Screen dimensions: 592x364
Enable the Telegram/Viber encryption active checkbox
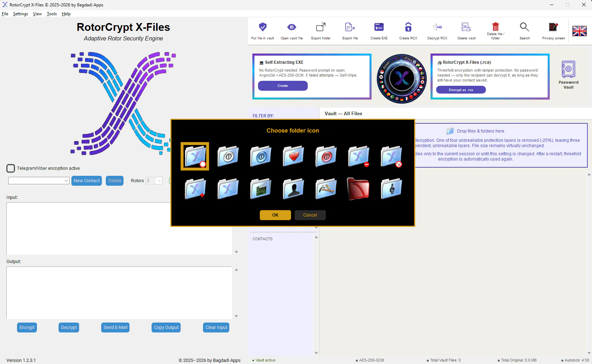(x=11, y=168)
